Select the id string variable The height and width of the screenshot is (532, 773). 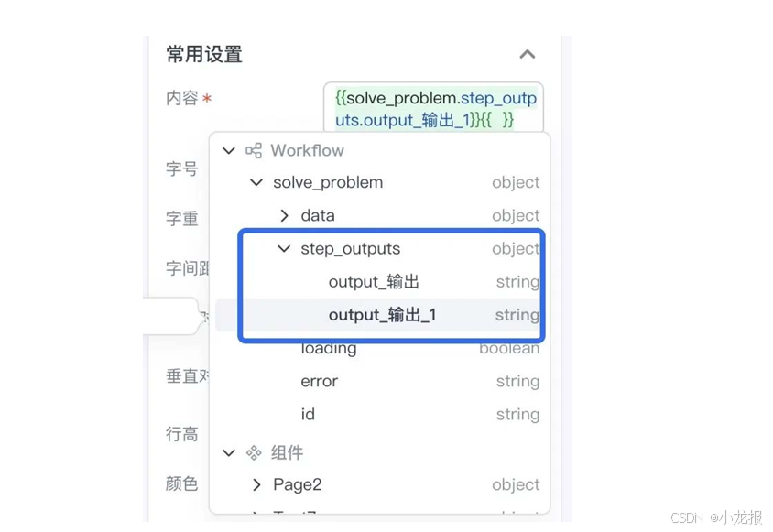tap(308, 414)
